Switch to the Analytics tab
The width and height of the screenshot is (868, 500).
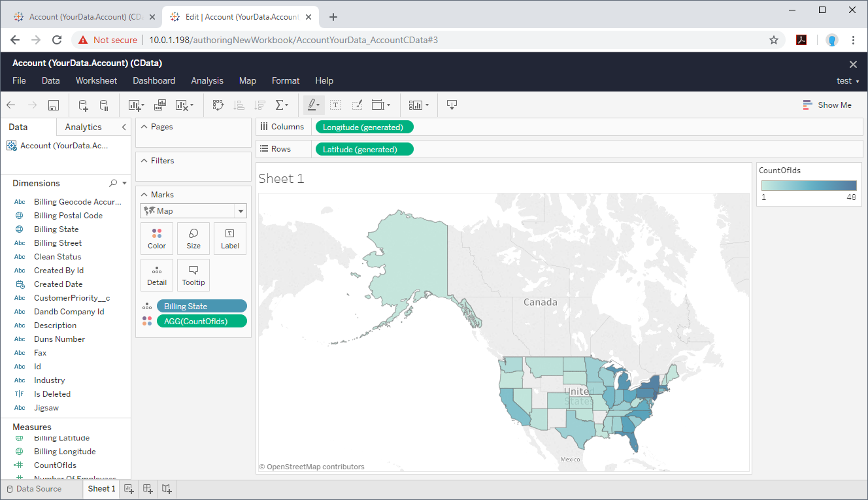click(x=84, y=127)
